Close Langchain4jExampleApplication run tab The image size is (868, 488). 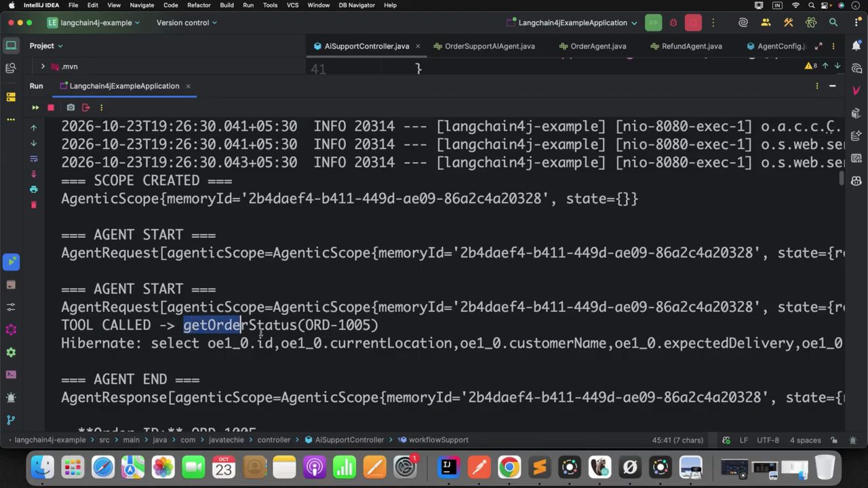point(188,86)
